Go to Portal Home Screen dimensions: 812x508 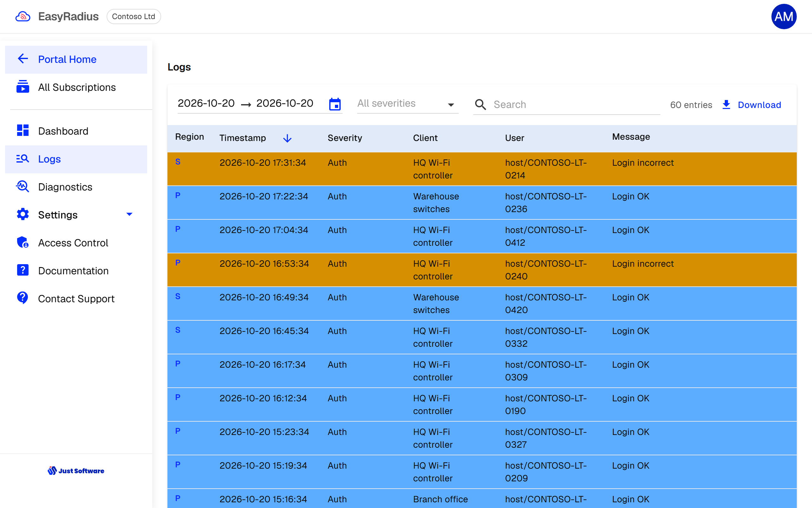coord(76,59)
